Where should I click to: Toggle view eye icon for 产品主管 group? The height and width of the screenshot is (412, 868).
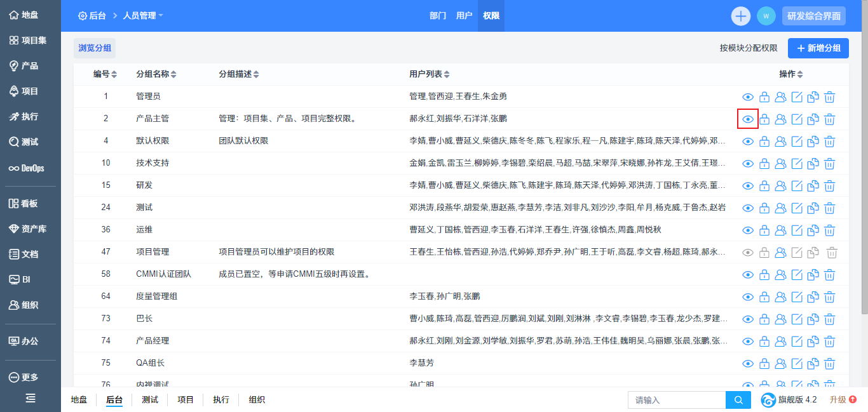click(748, 119)
